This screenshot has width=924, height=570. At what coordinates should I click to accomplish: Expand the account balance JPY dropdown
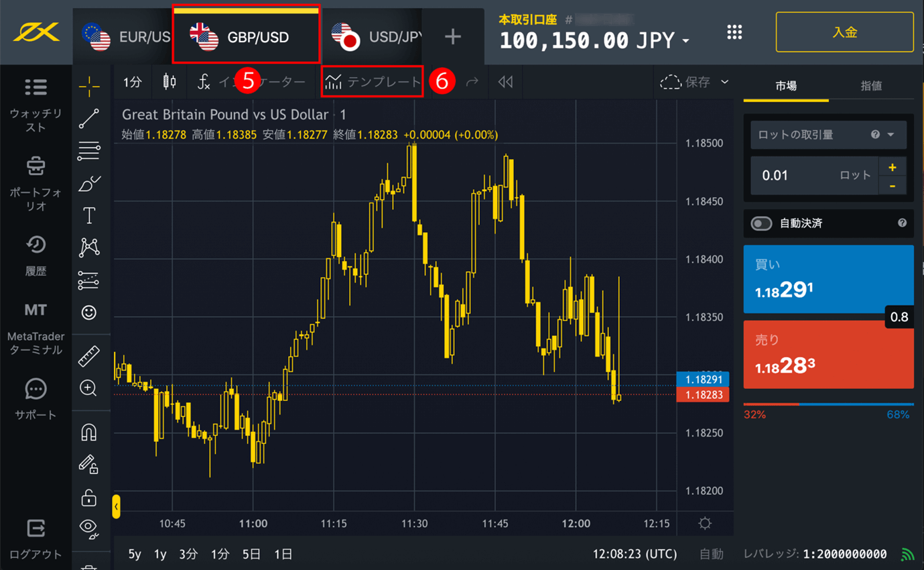coord(685,42)
